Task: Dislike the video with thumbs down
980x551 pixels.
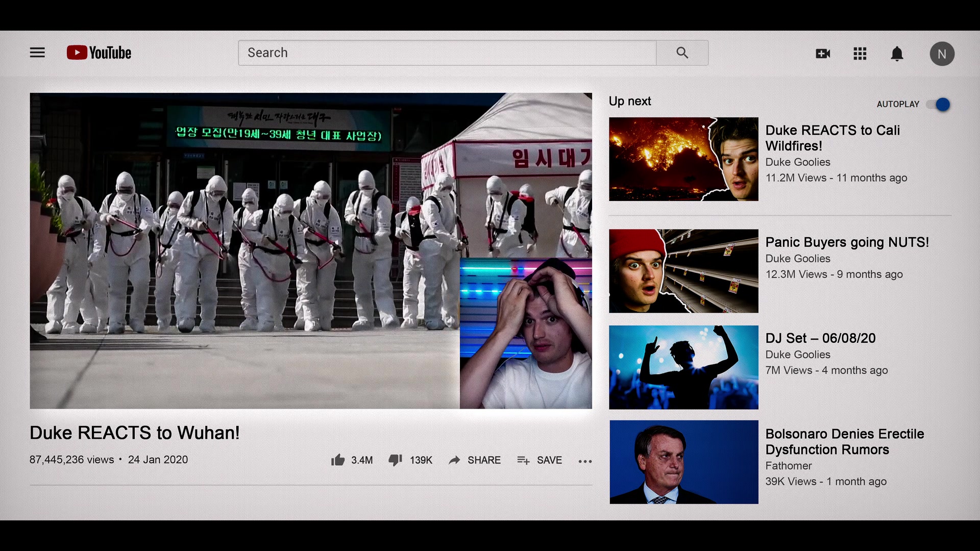Action: (396, 460)
